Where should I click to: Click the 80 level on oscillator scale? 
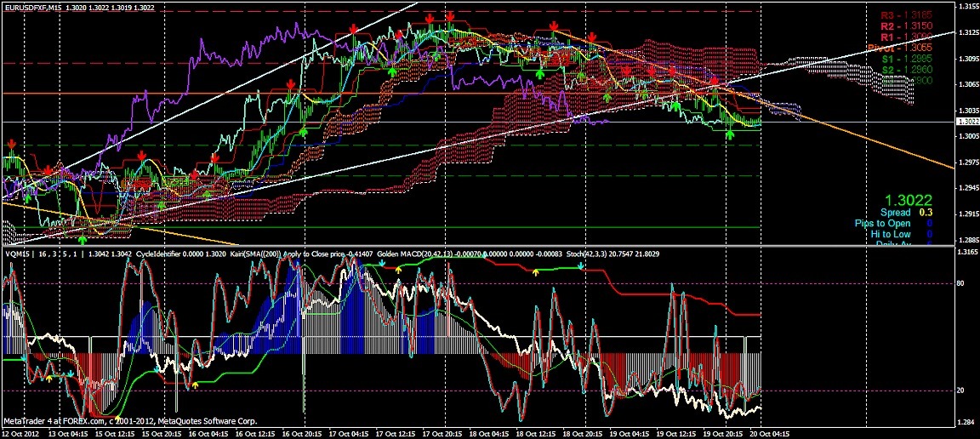coord(962,283)
